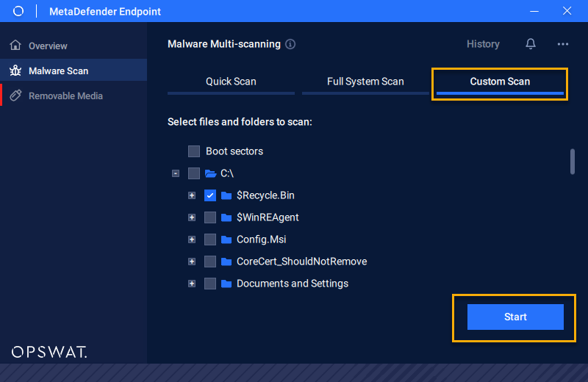Expand the CoreCert_ShouldNotRemove folder node
This screenshot has height=382, width=588.
[192, 262]
